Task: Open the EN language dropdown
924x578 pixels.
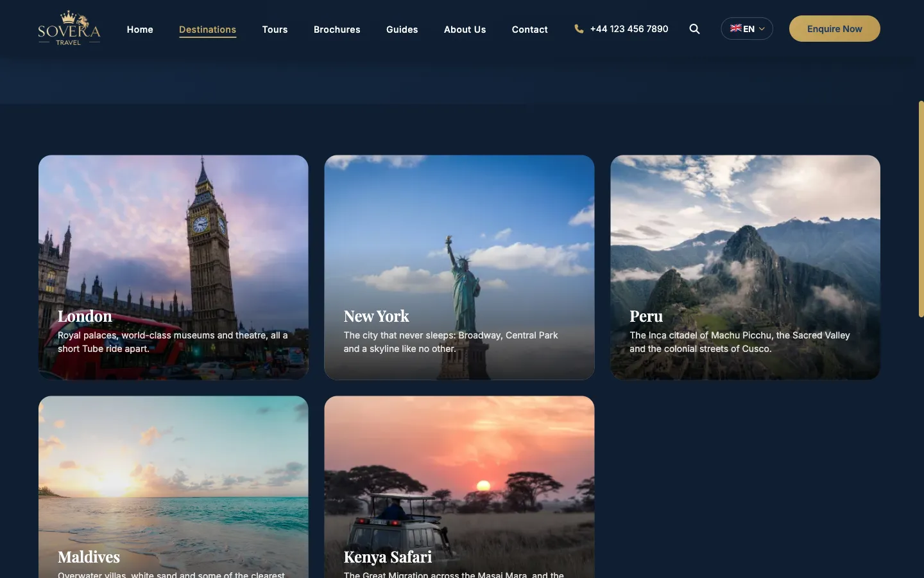Action: [747, 29]
